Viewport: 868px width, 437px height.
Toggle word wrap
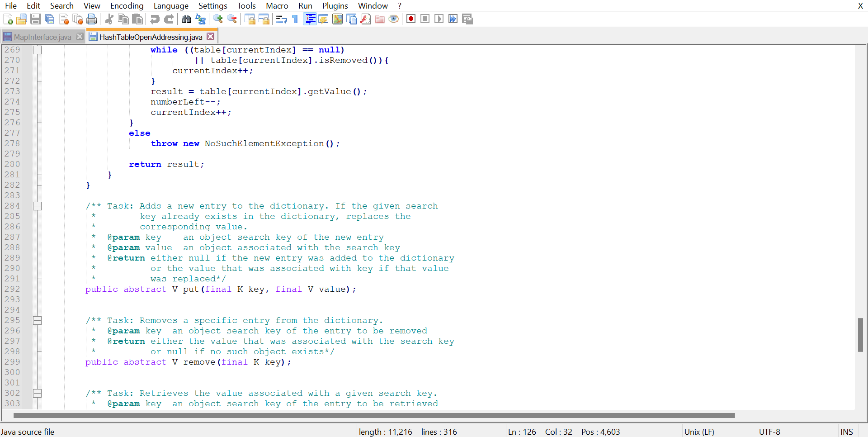(x=281, y=19)
